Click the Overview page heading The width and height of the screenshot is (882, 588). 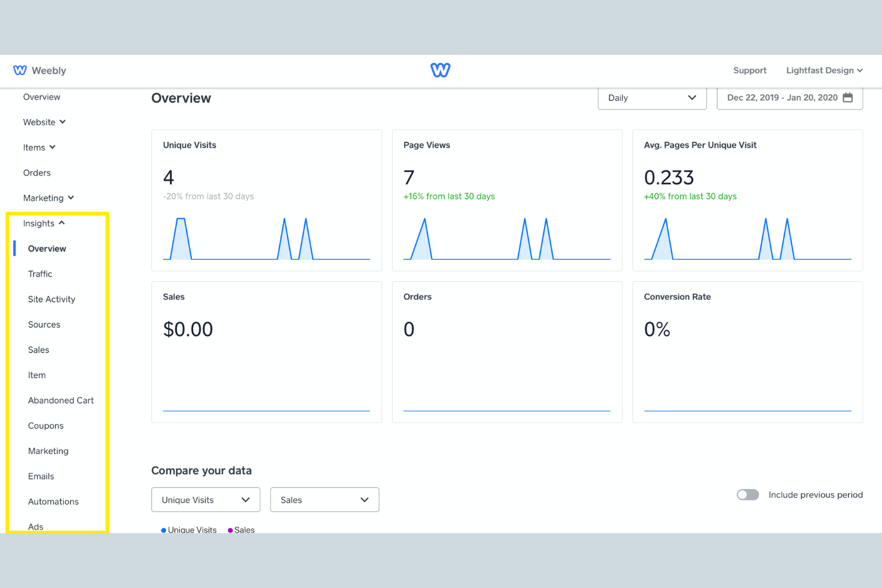point(181,98)
